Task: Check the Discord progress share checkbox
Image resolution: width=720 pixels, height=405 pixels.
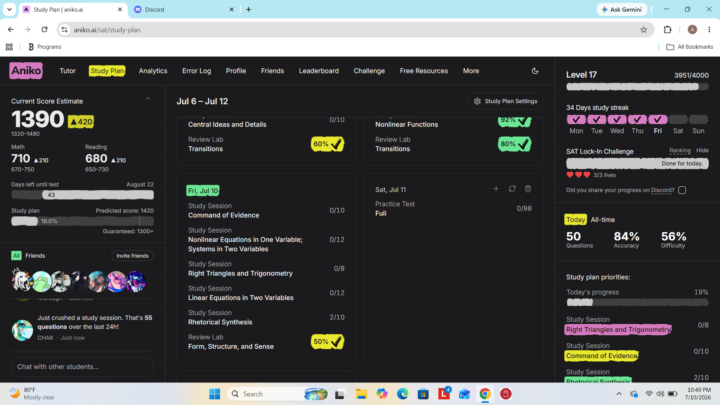Action: coord(682,190)
